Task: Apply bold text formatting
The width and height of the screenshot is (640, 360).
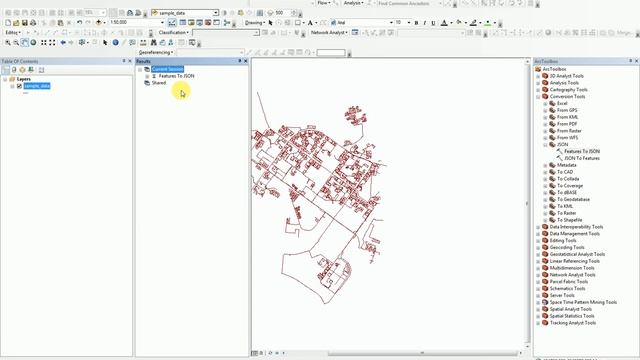Action: 416,23
